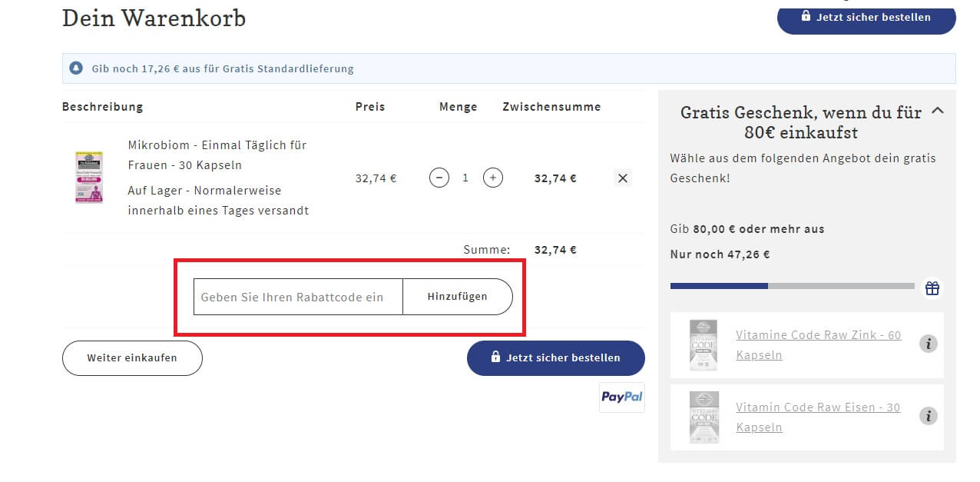Click the bell notification icon in delivery banner
Screen dimensions: 980x482
(76, 68)
